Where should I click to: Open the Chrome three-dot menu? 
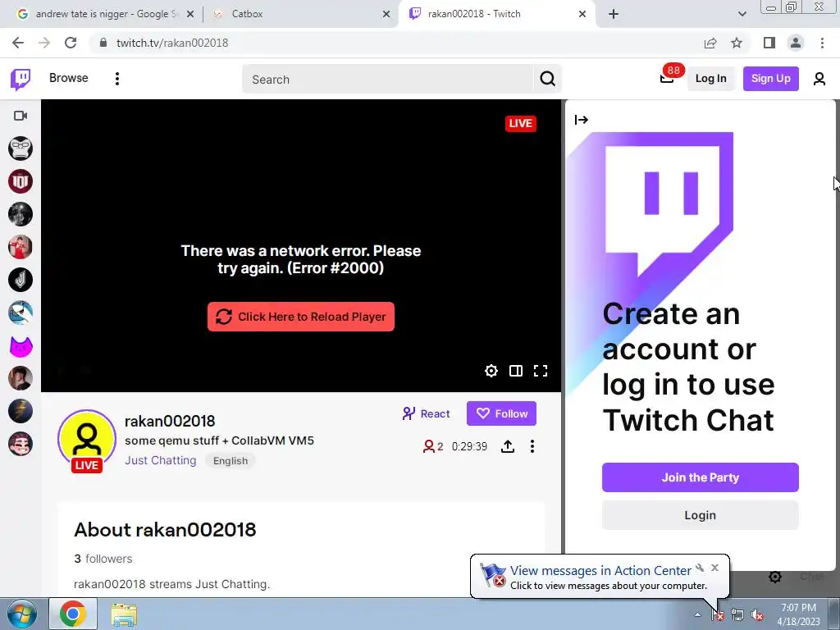[x=822, y=43]
